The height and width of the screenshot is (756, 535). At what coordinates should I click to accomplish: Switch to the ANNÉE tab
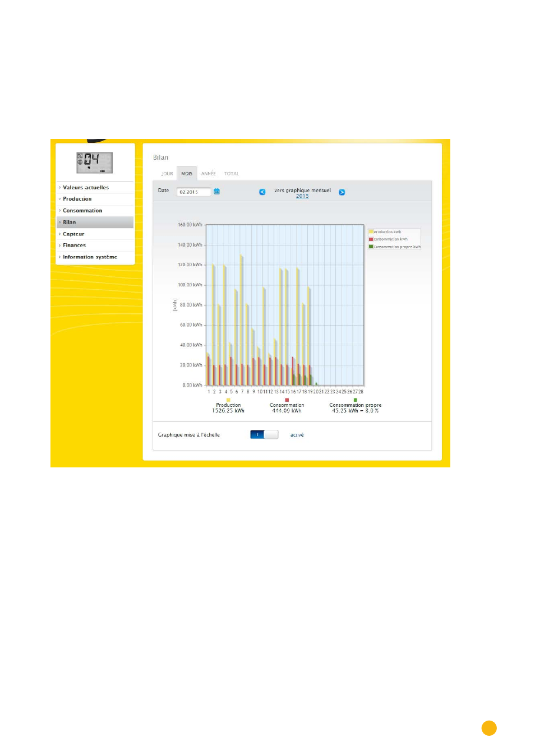click(x=208, y=174)
